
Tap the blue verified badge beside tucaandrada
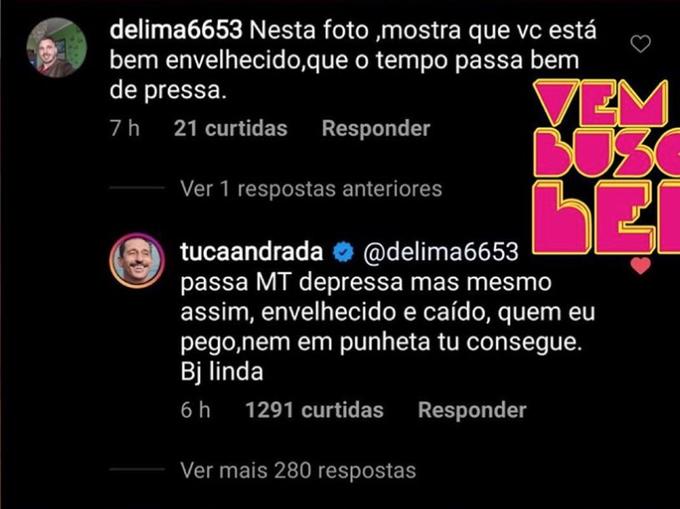point(343,252)
